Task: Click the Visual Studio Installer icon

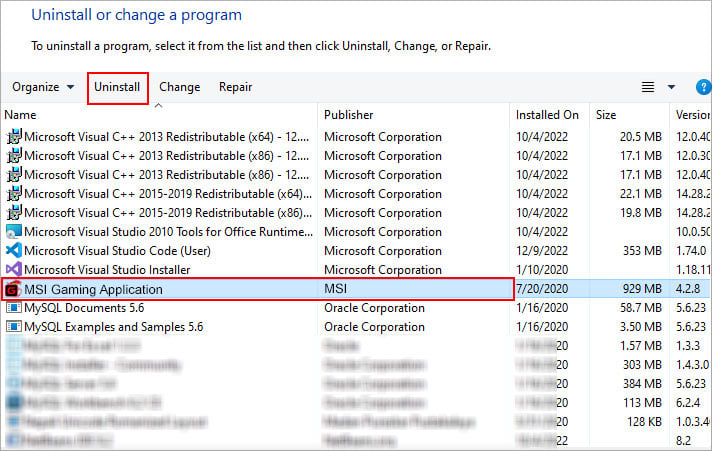Action: pos(14,270)
